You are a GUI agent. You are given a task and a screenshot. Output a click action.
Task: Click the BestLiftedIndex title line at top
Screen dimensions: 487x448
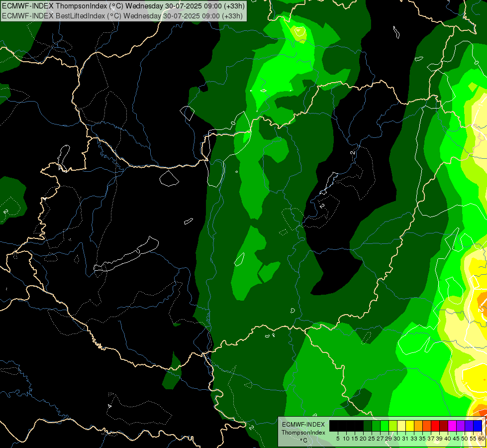tap(122, 16)
